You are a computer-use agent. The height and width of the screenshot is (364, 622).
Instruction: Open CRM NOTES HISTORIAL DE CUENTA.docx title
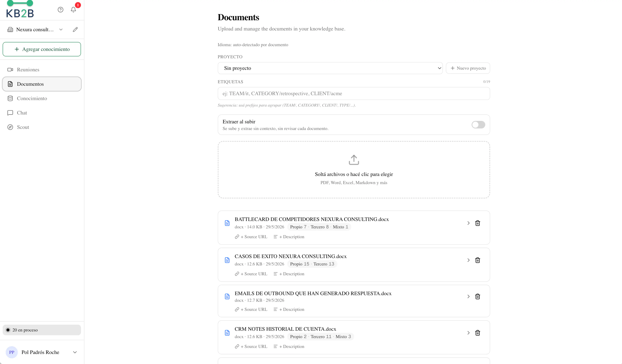(285, 329)
